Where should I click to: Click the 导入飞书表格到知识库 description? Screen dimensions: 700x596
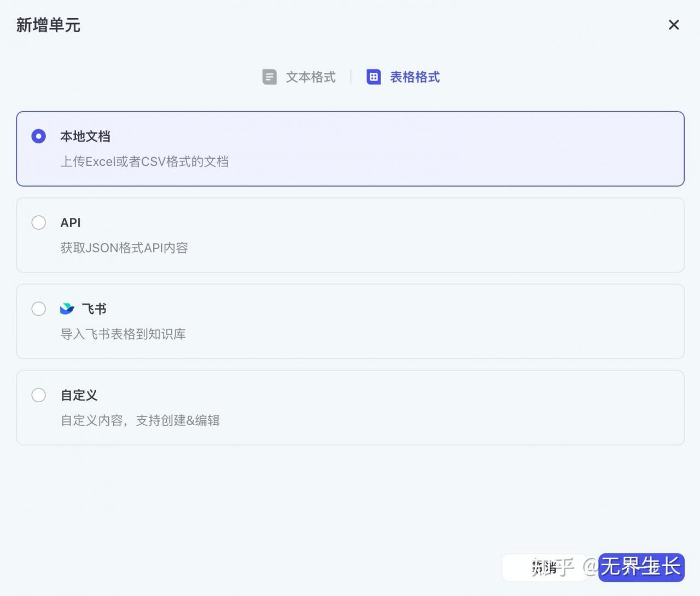click(x=123, y=334)
